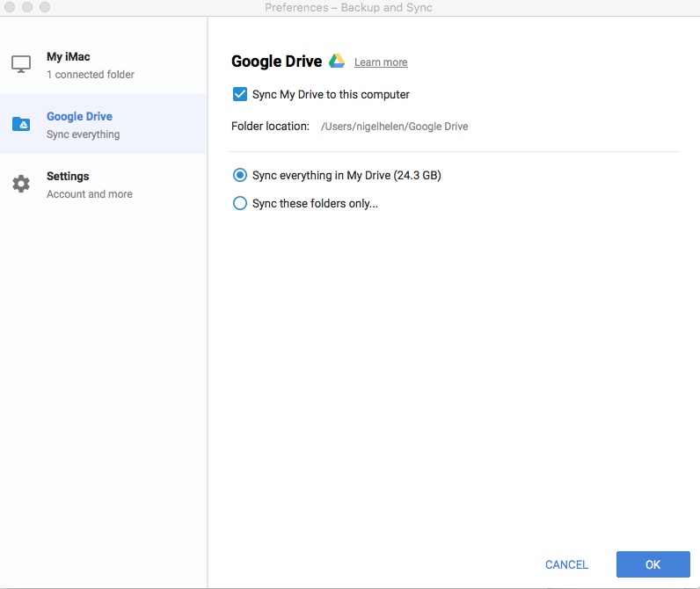Click the Settings gear icon

(21, 184)
